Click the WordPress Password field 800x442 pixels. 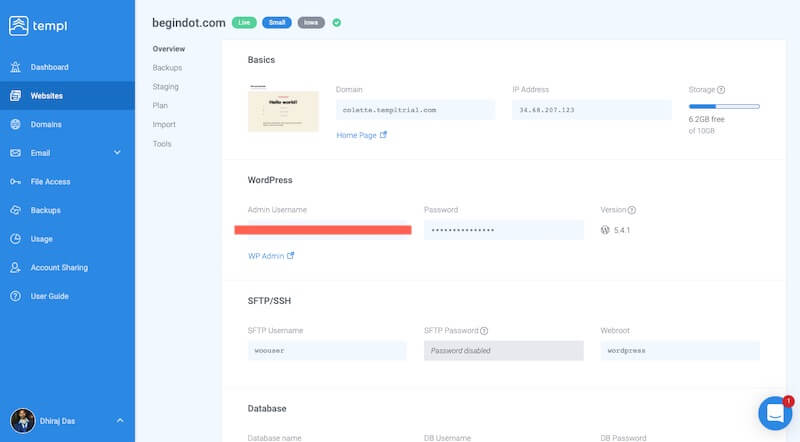point(504,230)
